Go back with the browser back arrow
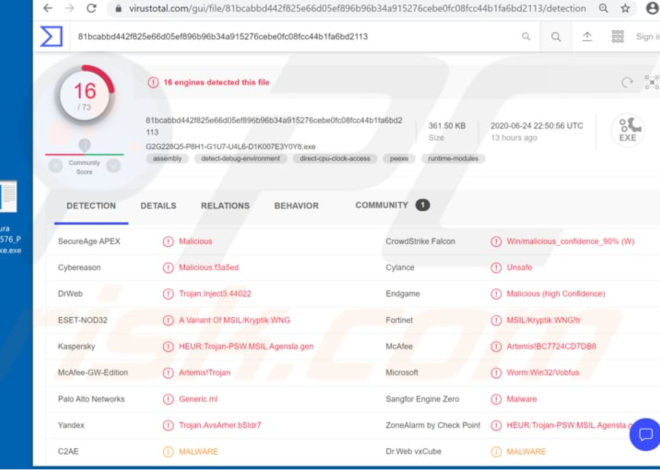Viewport: 660px width, 470px height. [x=48, y=8]
